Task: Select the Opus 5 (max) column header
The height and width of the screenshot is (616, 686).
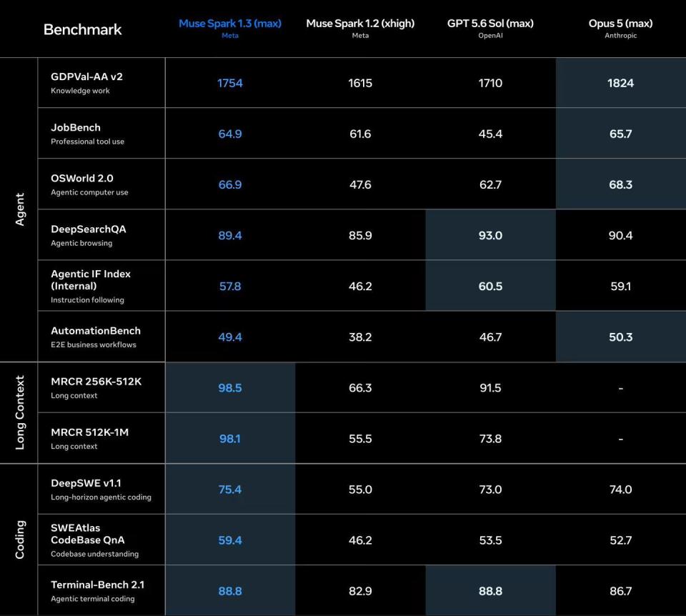Action: [x=620, y=24]
